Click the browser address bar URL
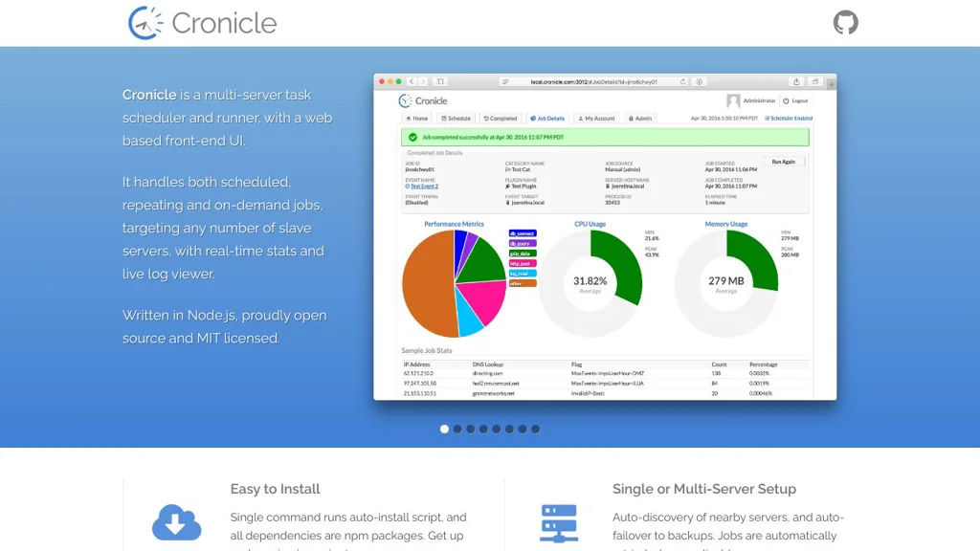 [593, 82]
